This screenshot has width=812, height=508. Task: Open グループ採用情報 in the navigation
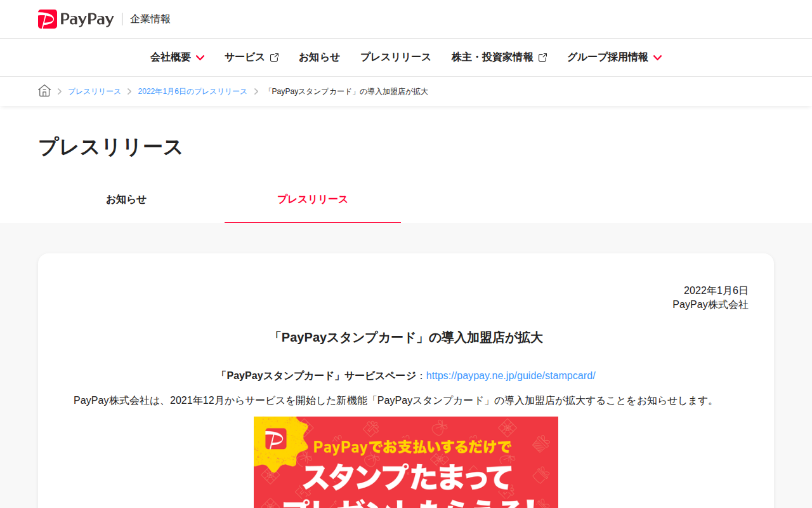click(608, 57)
